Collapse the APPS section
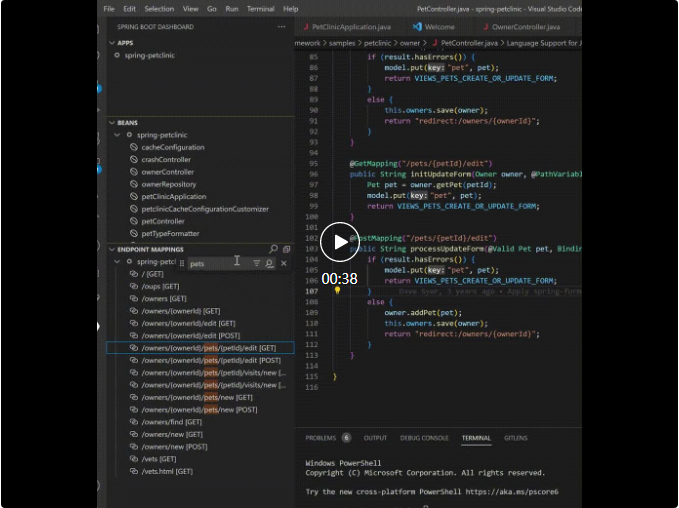679x508 pixels. [x=112, y=43]
